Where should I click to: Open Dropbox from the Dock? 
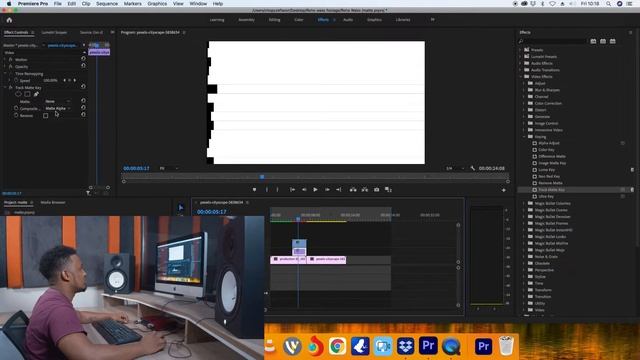tap(405, 347)
